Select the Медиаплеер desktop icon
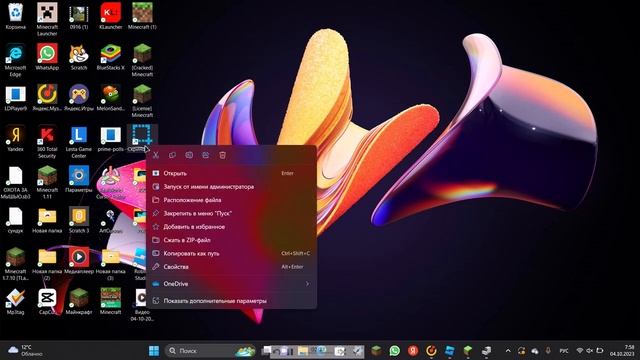The image size is (640, 360). [x=79, y=261]
